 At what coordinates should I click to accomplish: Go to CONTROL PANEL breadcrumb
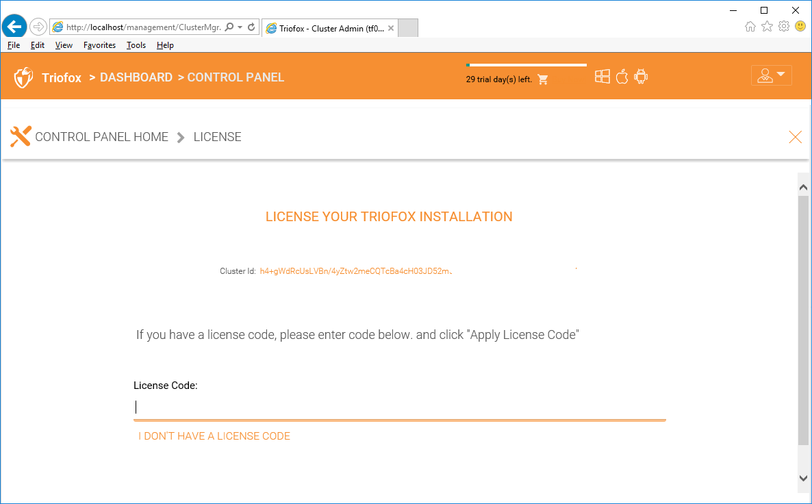click(x=236, y=77)
